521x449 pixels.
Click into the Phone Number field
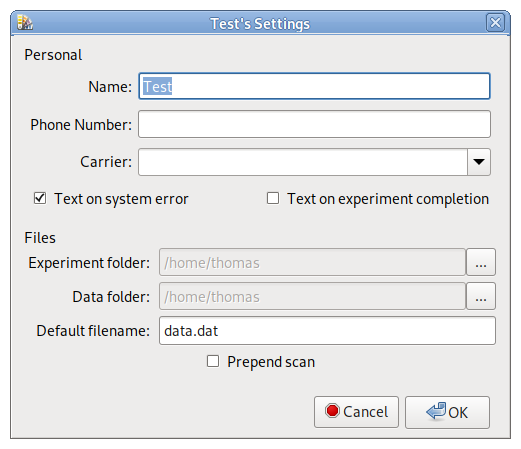tap(314, 124)
